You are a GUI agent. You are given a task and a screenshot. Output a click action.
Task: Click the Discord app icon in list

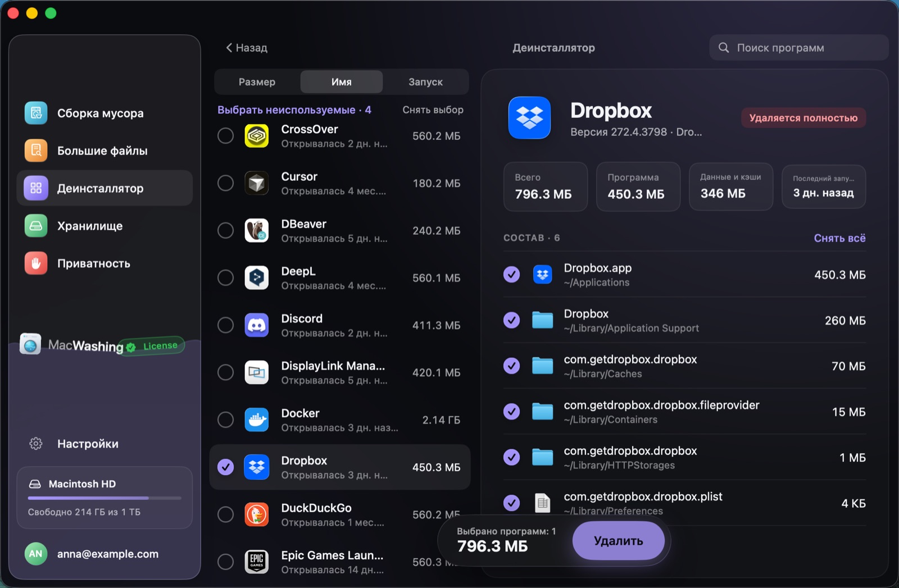coord(257,325)
